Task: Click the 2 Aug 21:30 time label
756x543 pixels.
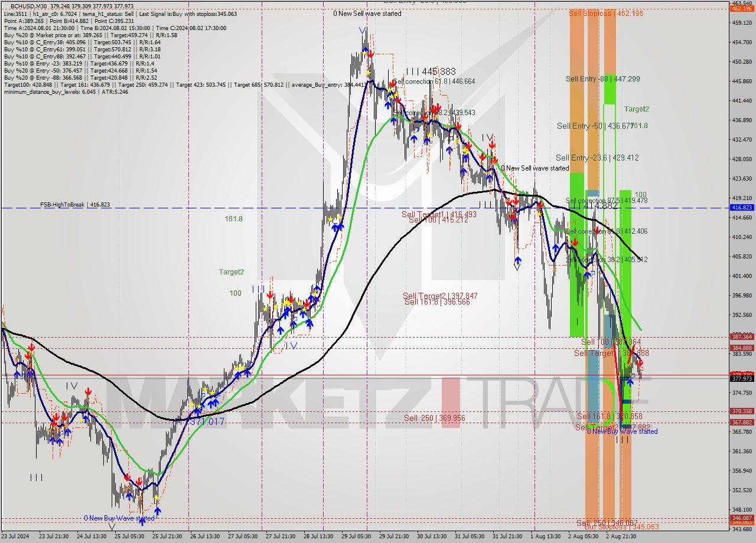Action: 621,536
